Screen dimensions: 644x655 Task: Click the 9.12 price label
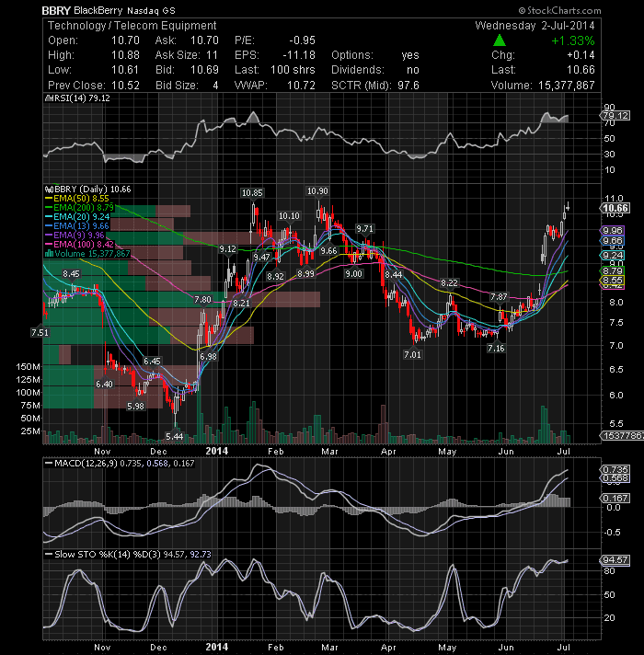(x=227, y=249)
